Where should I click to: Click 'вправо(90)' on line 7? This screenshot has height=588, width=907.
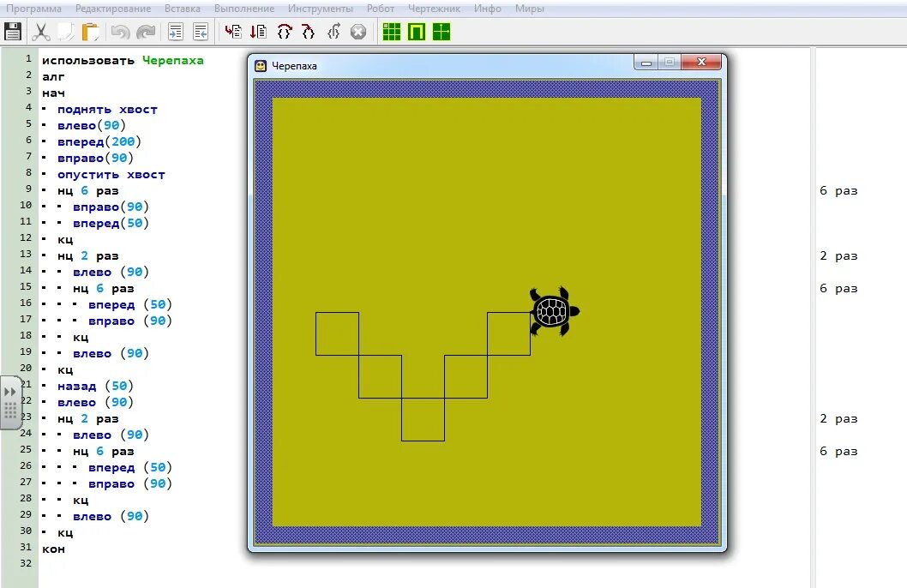coord(95,158)
